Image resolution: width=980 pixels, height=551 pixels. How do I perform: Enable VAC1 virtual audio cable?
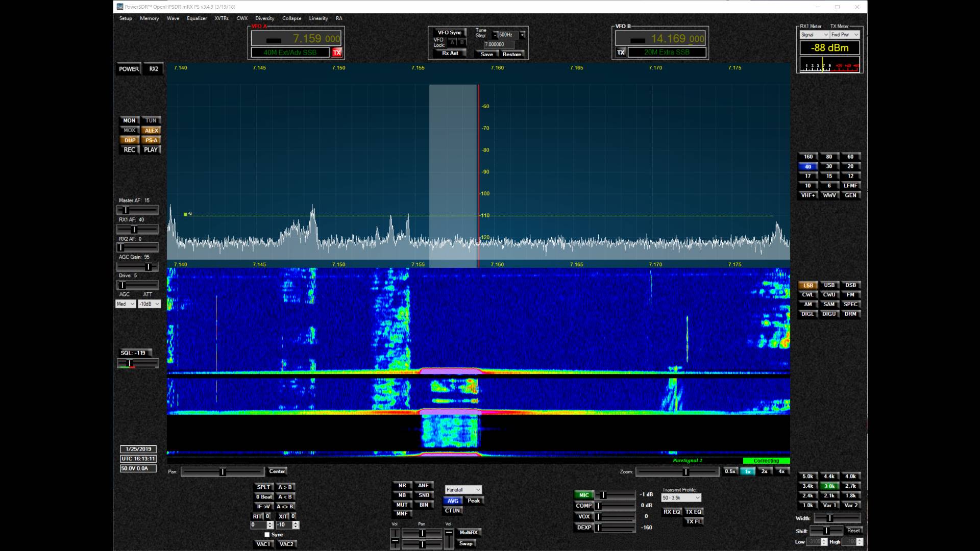pyautogui.click(x=263, y=544)
